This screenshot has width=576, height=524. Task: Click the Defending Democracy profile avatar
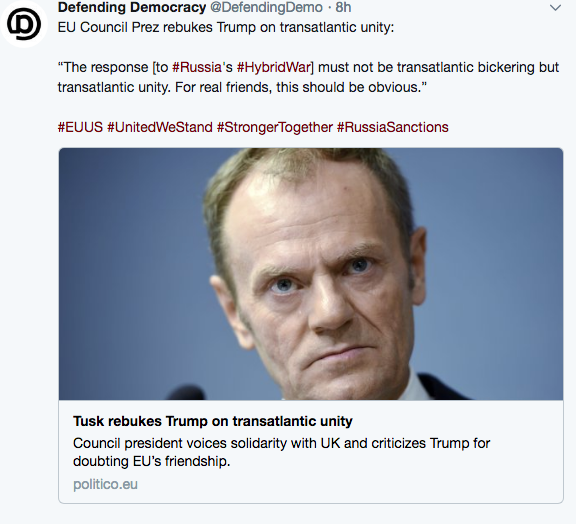[x=24, y=24]
